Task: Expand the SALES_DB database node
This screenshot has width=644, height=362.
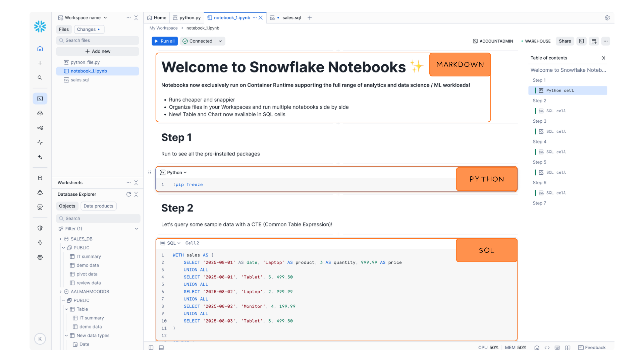Action: point(60,239)
